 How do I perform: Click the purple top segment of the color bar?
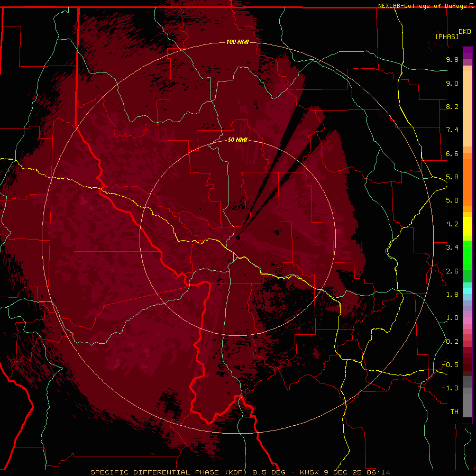(467, 53)
